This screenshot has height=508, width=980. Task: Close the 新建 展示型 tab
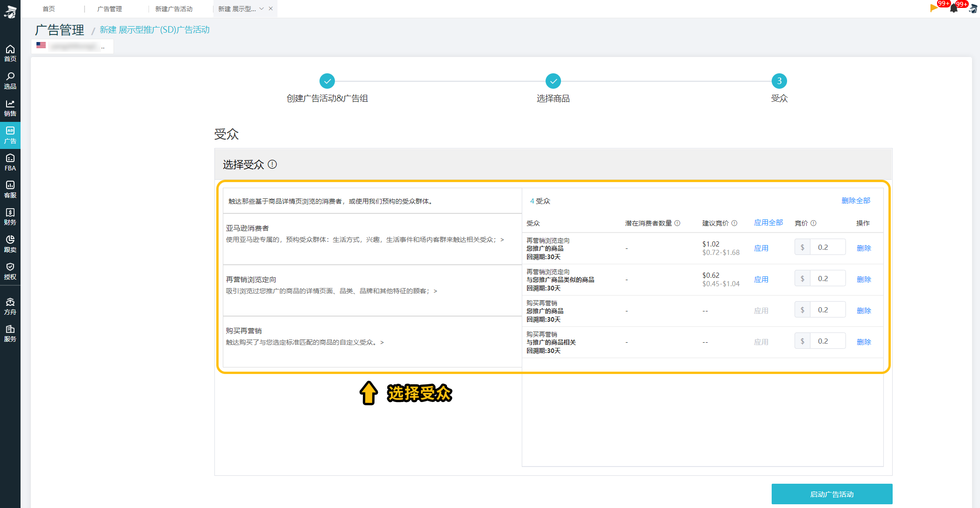[270, 8]
